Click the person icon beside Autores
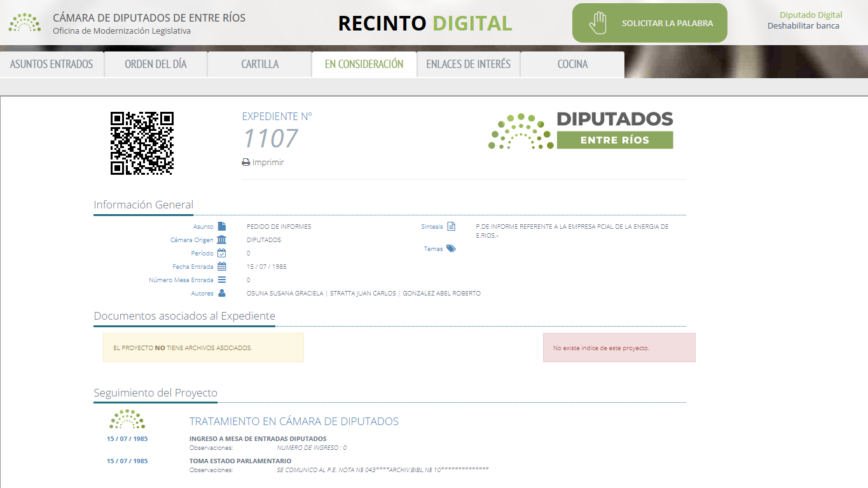Viewport: 868px width, 488px height. (223, 293)
